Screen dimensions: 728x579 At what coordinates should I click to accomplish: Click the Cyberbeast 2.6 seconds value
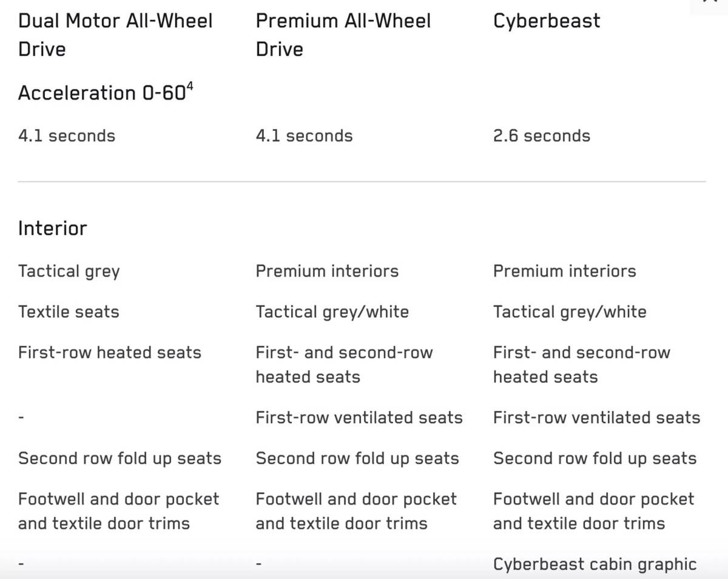tap(541, 135)
